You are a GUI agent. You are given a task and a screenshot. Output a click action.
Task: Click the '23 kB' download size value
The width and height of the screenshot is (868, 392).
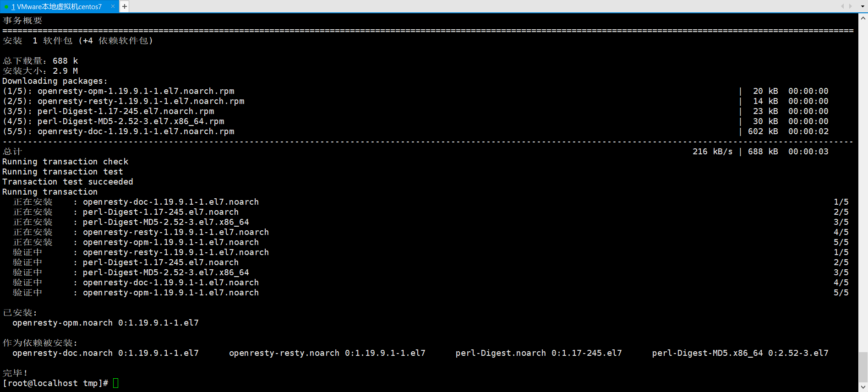tap(765, 111)
